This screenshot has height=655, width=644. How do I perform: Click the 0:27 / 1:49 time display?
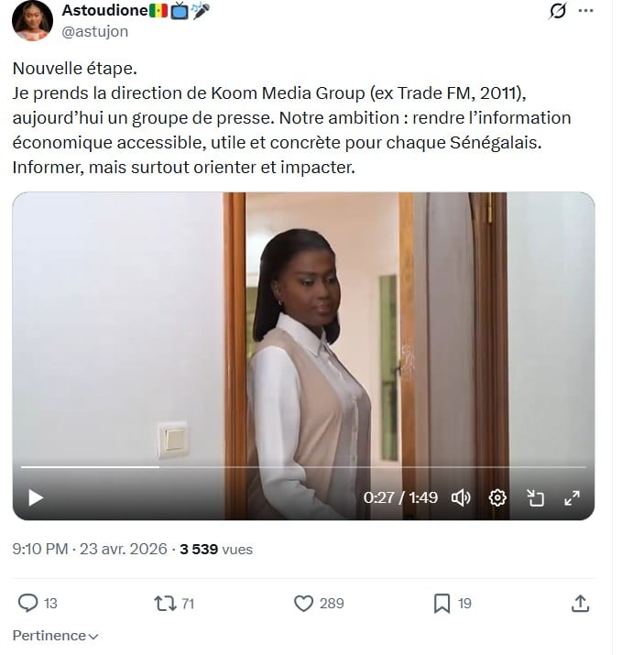click(x=400, y=498)
